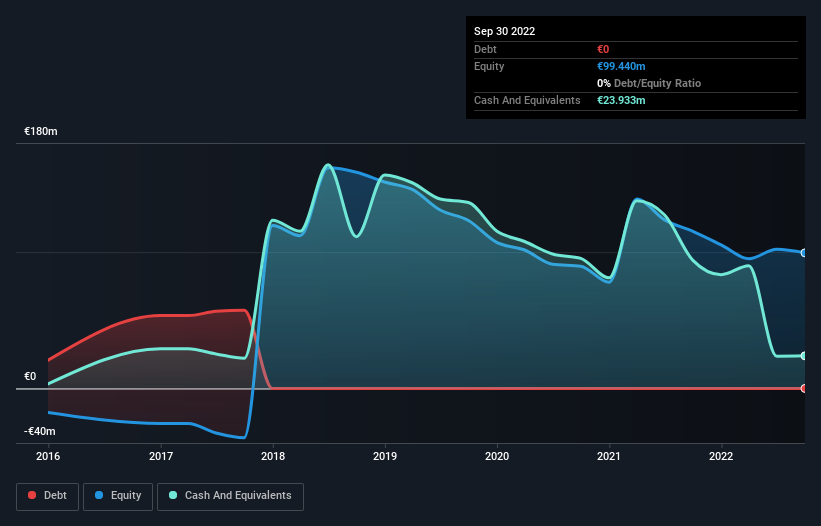
Task: Click the 2019 x-axis label
Action: click(x=385, y=456)
